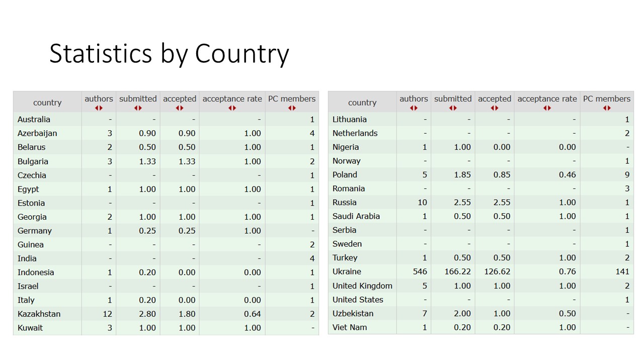The height and width of the screenshot is (362, 644).
Task: Click Ukraine's accepted value 126.62
Action: tap(497, 271)
